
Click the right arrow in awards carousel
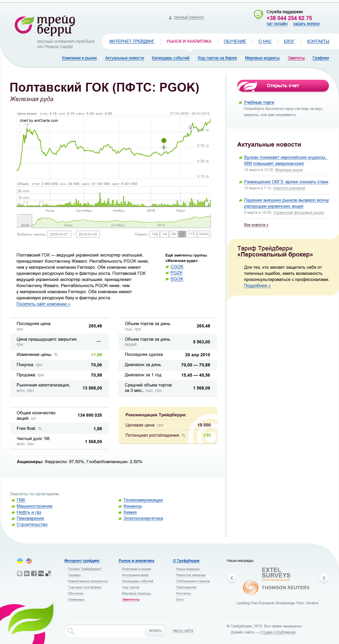point(324,578)
